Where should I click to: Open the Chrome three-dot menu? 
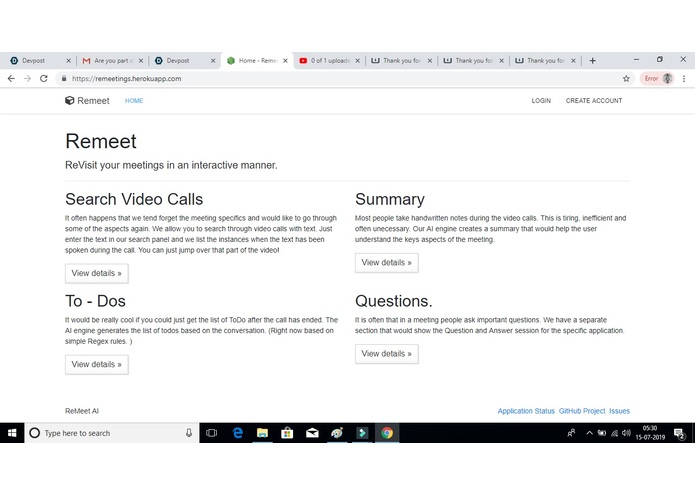coord(684,78)
